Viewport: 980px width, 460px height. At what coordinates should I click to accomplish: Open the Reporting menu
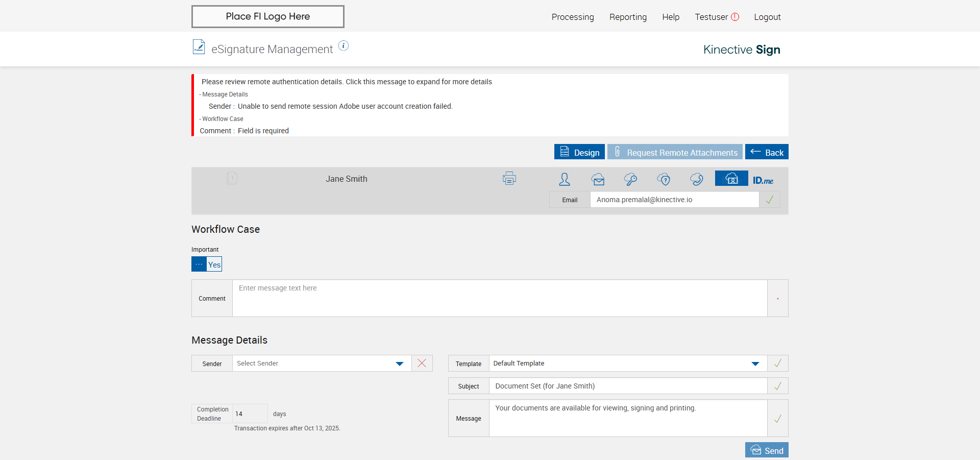coord(628,17)
